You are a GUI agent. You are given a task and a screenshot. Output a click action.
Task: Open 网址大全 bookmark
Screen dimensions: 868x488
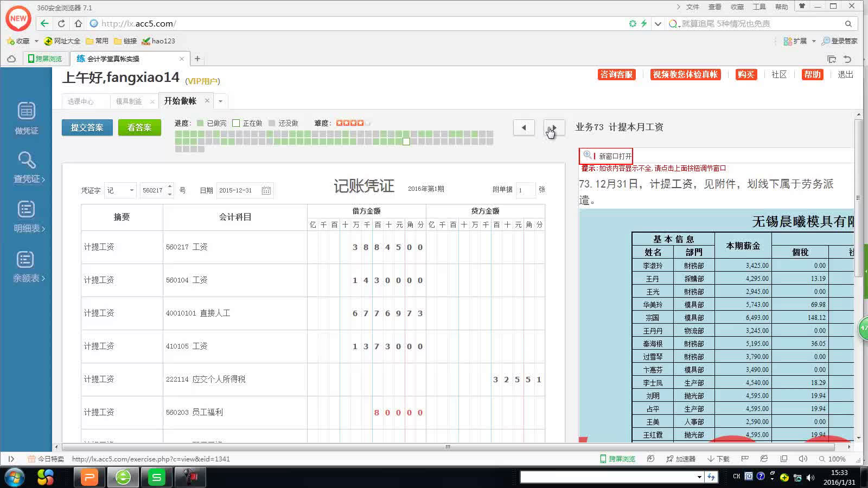tap(62, 41)
